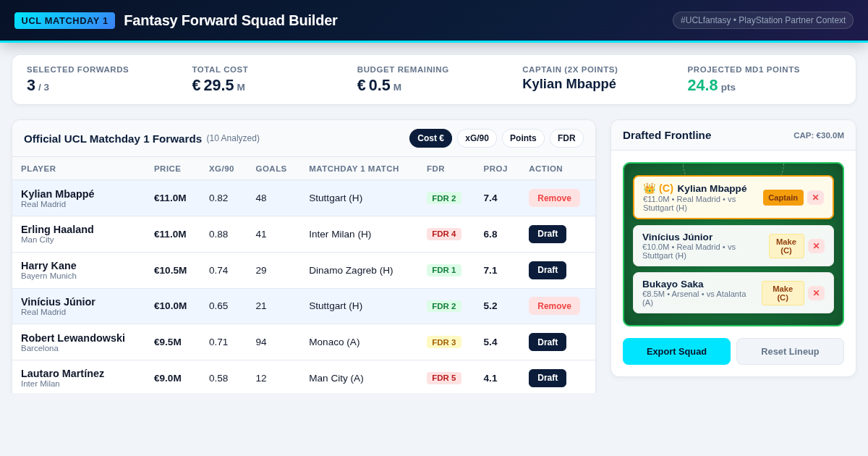The image size is (868, 456).
Task: Sort forwards by xG/90
Action: click(477, 138)
